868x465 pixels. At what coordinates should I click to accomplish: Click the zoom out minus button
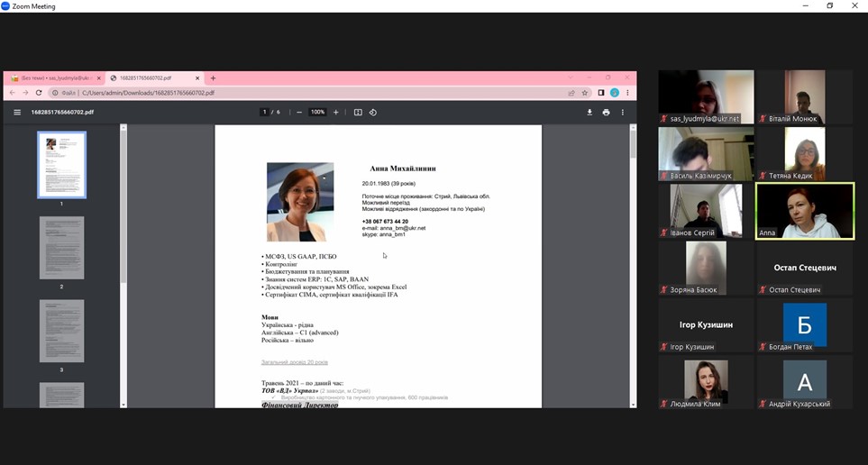tap(298, 113)
